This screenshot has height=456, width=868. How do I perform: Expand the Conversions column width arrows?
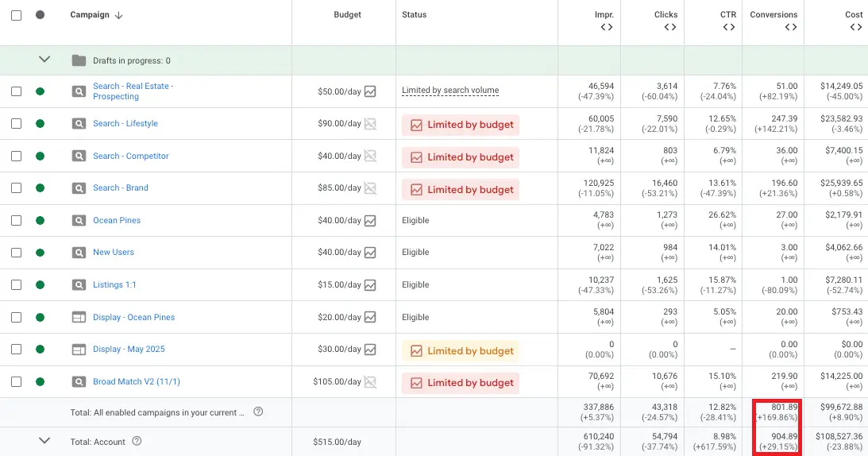tap(791, 27)
